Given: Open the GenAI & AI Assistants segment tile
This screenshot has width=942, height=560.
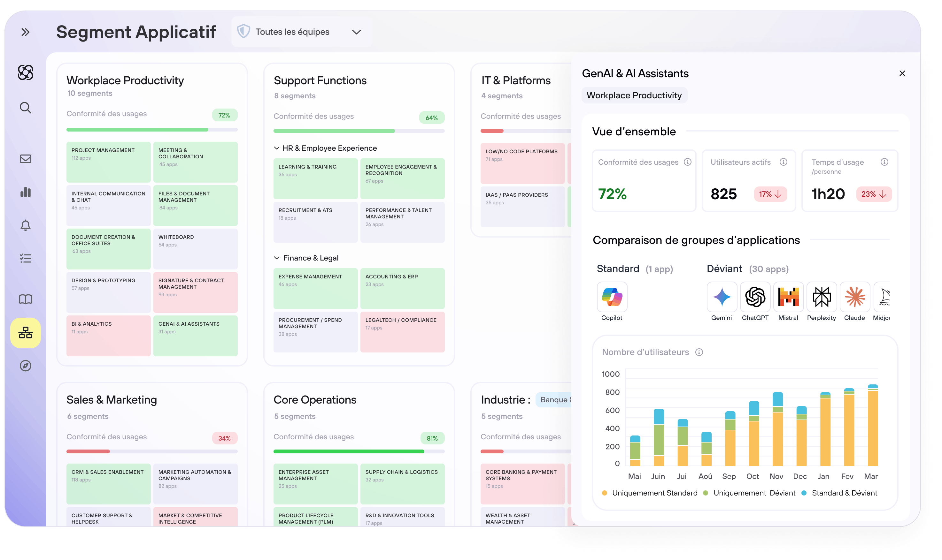Looking at the screenshot, I should (195, 336).
